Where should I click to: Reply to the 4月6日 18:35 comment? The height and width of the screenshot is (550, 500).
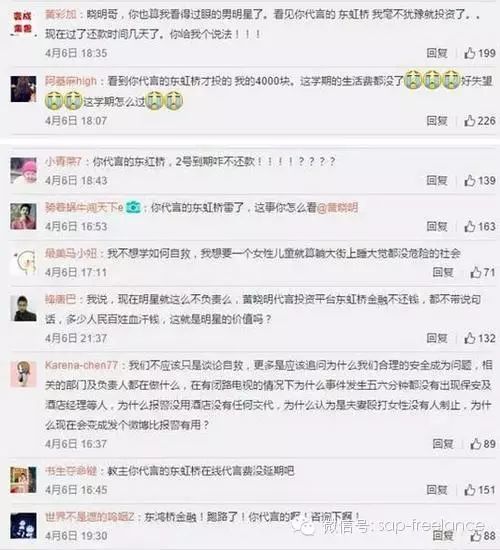click(x=437, y=53)
